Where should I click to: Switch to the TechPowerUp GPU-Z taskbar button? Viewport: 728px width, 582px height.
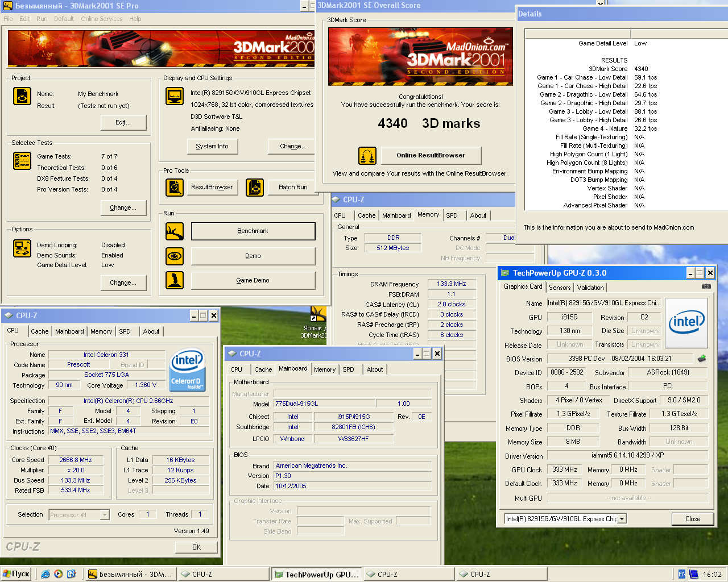316,574
